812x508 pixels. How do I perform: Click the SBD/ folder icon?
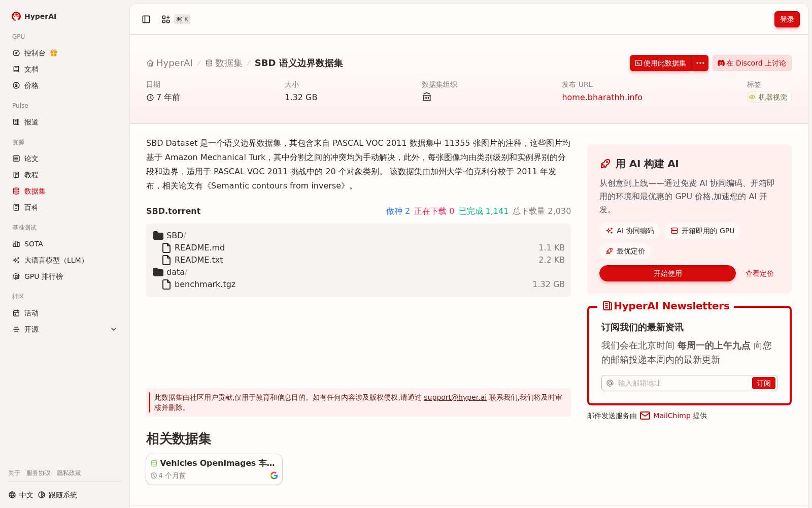158,235
